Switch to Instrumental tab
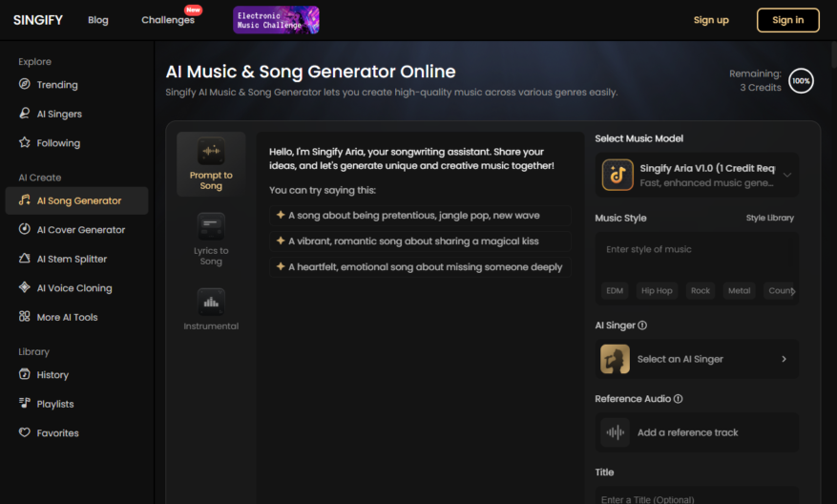This screenshot has height=504, width=837. point(211,309)
